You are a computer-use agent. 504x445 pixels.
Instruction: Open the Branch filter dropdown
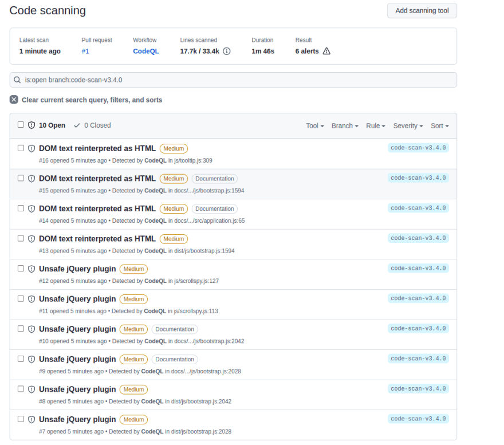coord(345,126)
